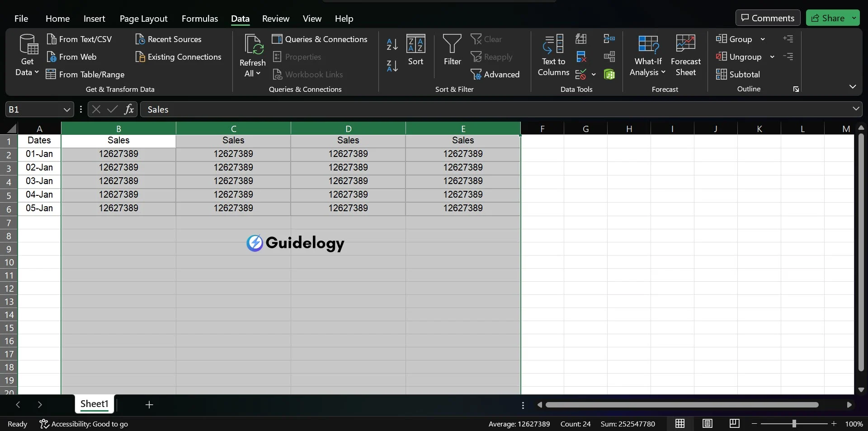
Task: Open Advanced filter options
Action: pyautogui.click(x=495, y=75)
